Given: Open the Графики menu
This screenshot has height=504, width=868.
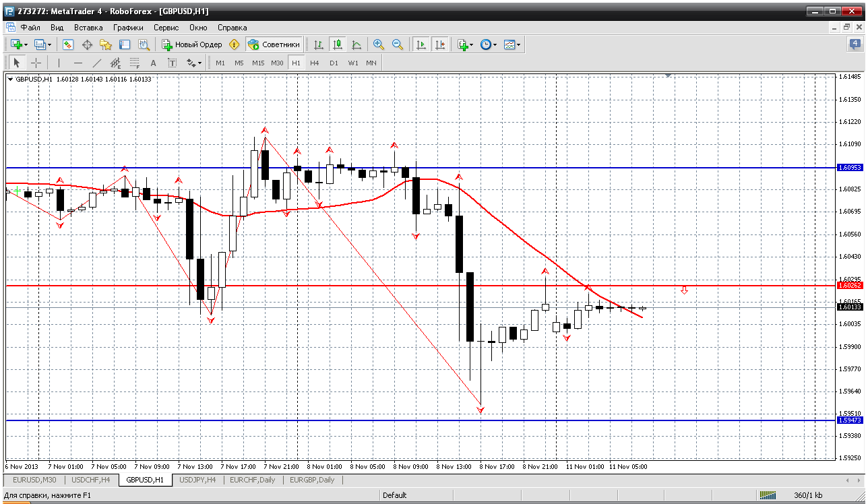Looking at the screenshot, I should click(128, 28).
